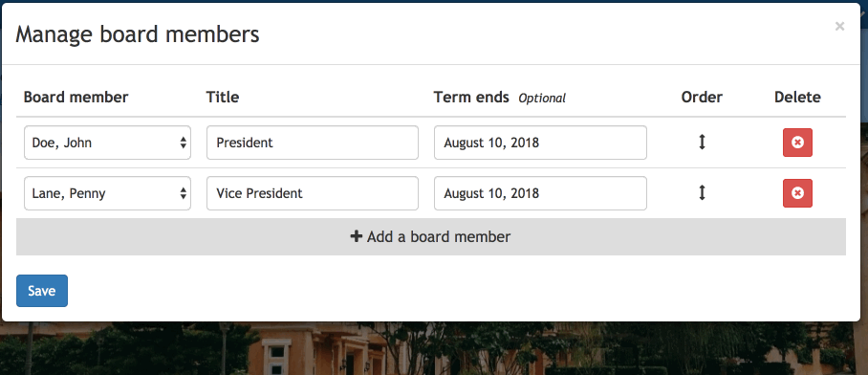The image size is (868, 375).
Task: Delete the Lane, Penny board member row
Action: point(797,193)
